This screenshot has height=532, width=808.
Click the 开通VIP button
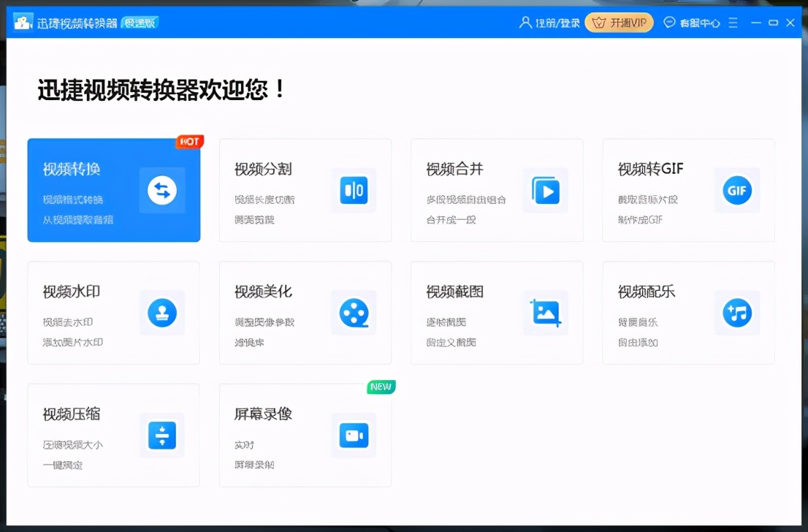click(x=619, y=23)
